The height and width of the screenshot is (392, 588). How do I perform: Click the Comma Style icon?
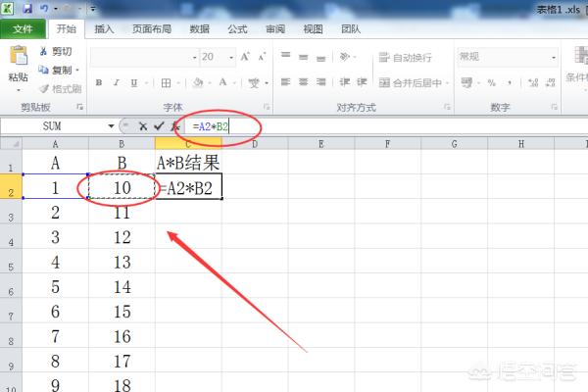click(x=510, y=82)
